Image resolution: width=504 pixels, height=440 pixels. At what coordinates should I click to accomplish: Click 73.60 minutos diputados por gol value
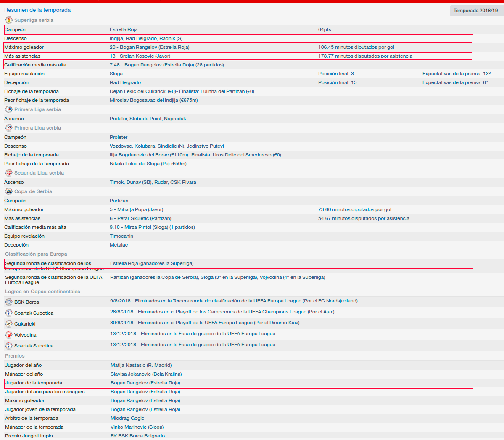[x=355, y=210]
